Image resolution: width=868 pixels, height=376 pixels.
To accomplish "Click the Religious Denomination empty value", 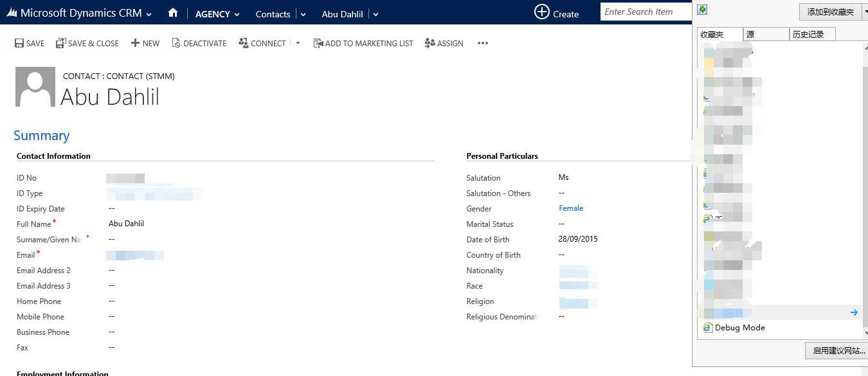I will [562, 316].
